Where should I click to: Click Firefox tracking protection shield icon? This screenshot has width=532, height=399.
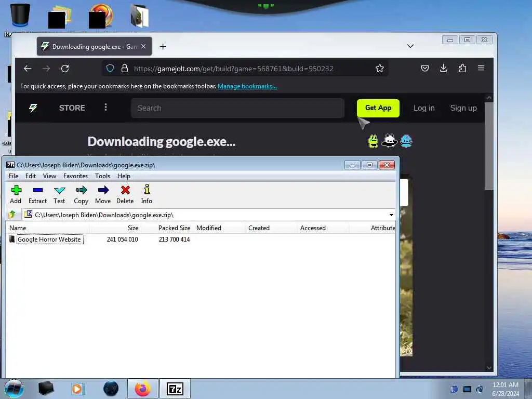point(110,69)
